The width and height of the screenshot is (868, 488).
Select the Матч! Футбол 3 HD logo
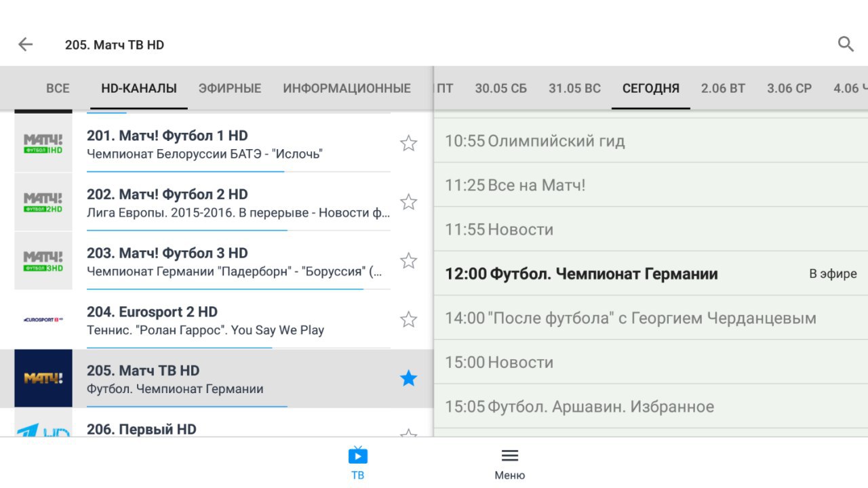pyautogui.click(x=43, y=261)
